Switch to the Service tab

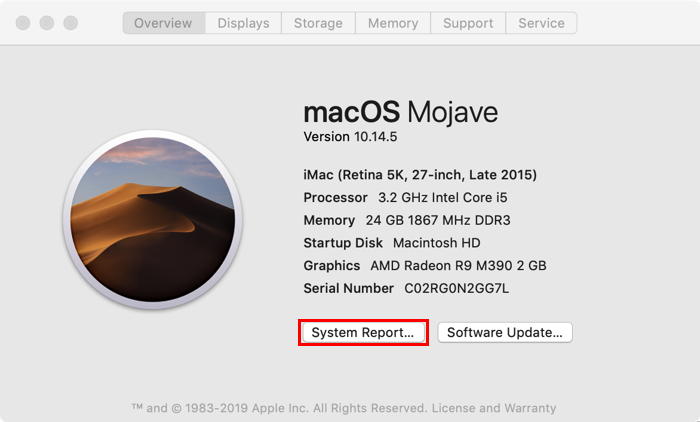coord(541,23)
